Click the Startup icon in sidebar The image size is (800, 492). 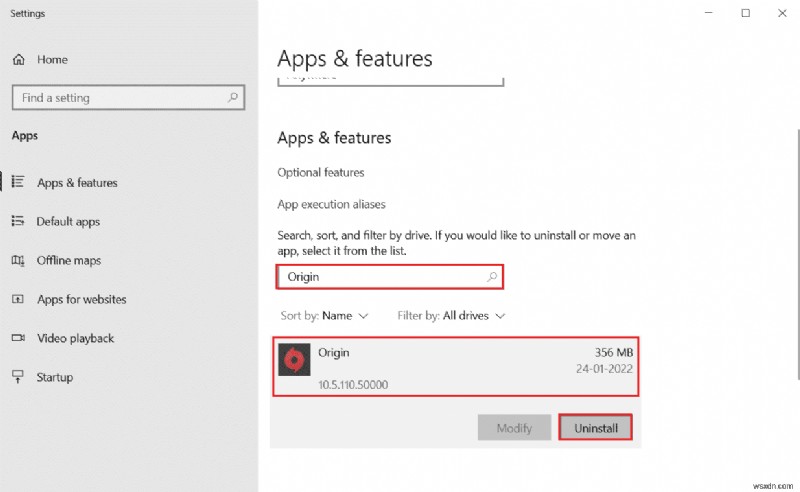[19, 378]
